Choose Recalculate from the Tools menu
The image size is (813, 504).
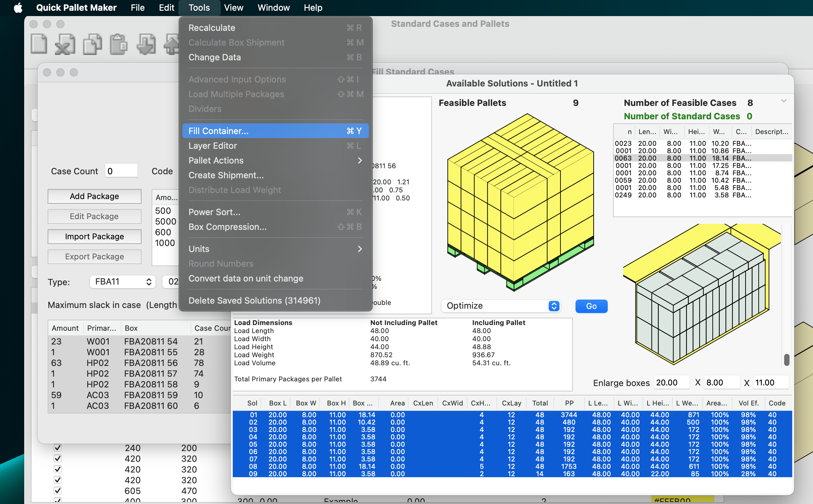coord(275,28)
